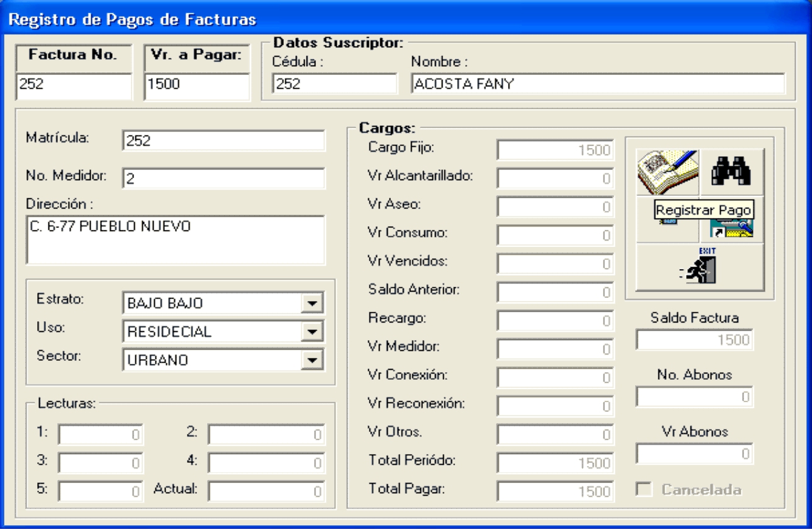This screenshot has width=812, height=529.
Task: Focus the Matrícula input field
Action: coord(223,141)
